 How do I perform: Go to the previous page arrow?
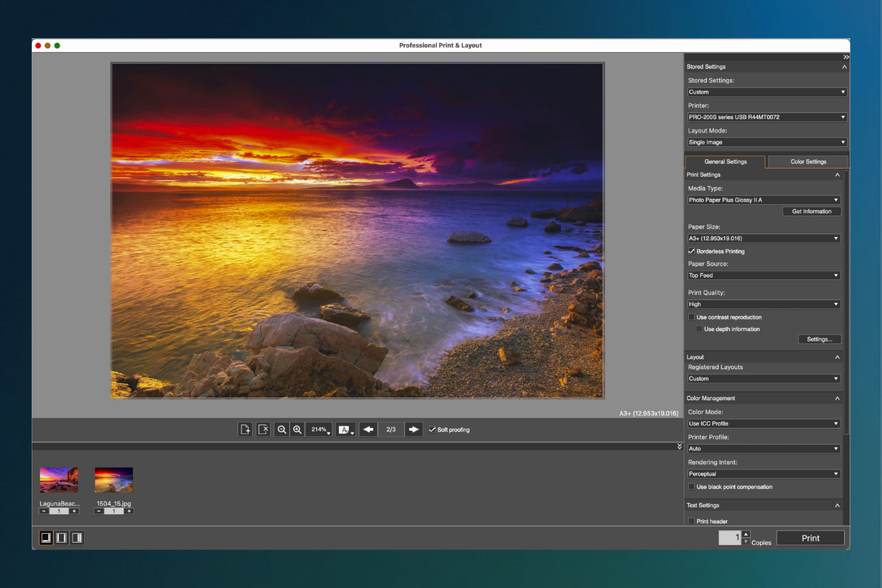click(x=368, y=429)
